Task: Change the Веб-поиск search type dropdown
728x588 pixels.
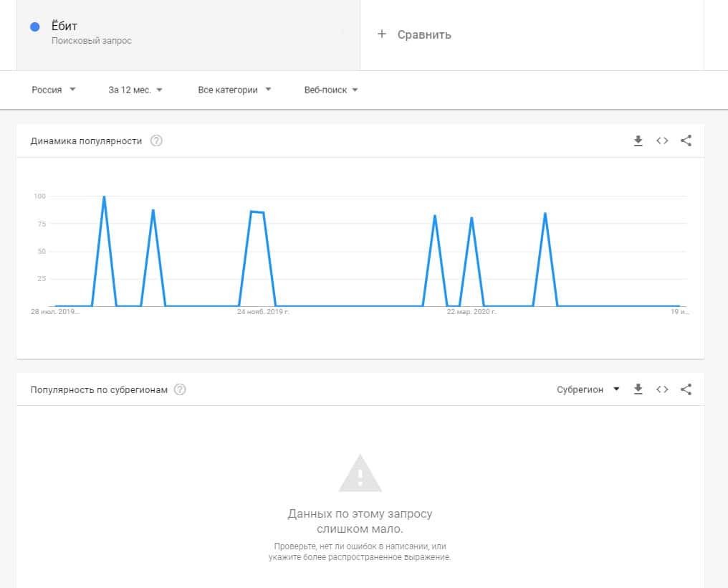Action: tap(331, 90)
